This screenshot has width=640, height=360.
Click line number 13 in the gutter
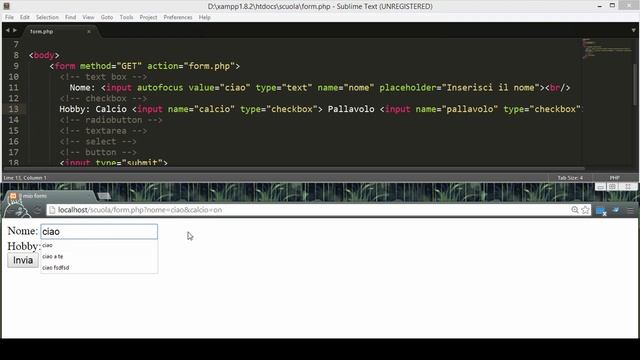coord(13,109)
